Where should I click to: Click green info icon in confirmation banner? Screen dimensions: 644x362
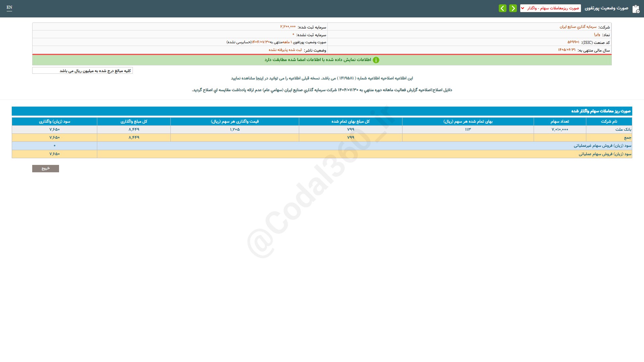[x=376, y=60]
